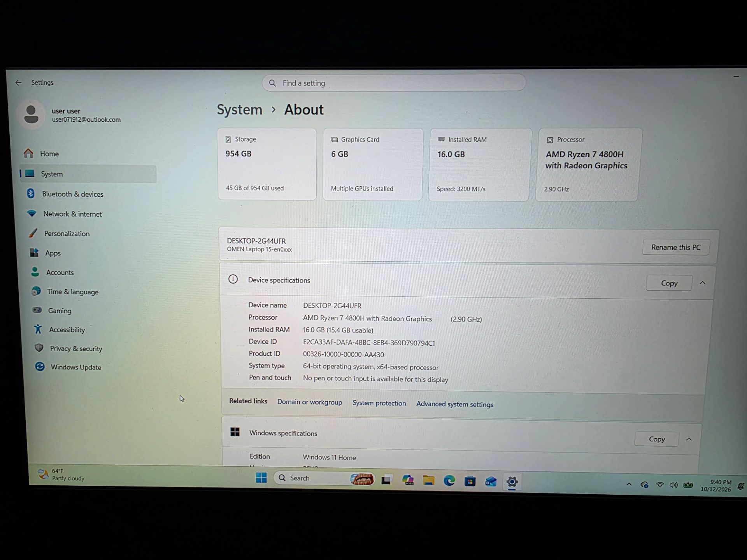The height and width of the screenshot is (560, 747).
Task: Open the Graphics Card 6 GB card
Action: (x=373, y=164)
